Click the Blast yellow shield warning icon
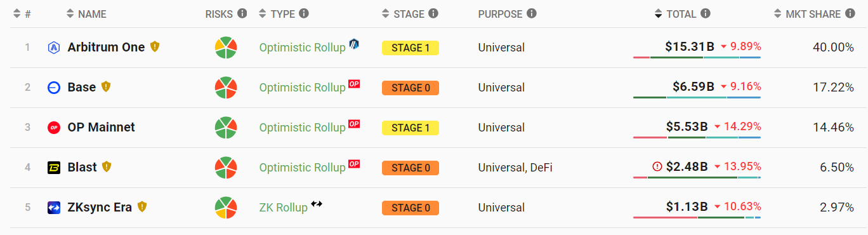Screen dimensions: 868x235 pos(107,166)
